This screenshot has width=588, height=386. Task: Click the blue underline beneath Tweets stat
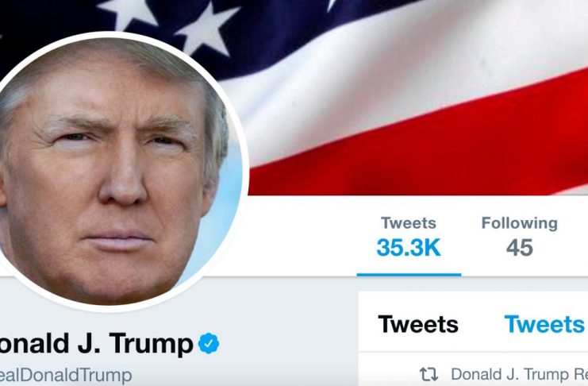pyautogui.click(x=409, y=275)
